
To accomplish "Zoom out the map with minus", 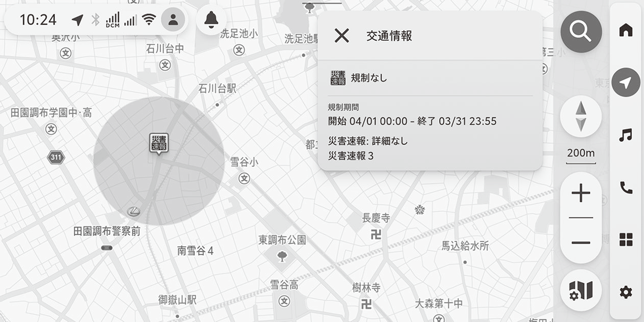I will [581, 243].
